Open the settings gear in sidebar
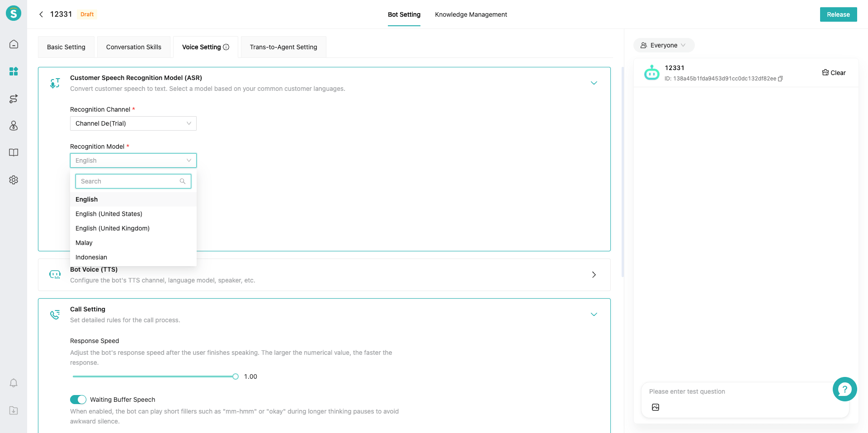The height and width of the screenshot is (433, 868). [x=14, y=180]
